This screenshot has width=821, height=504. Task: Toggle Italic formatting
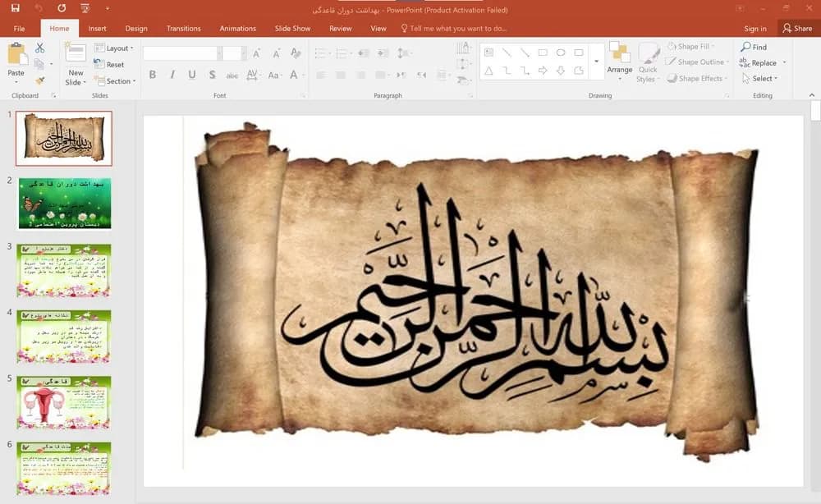click(172, 75)
